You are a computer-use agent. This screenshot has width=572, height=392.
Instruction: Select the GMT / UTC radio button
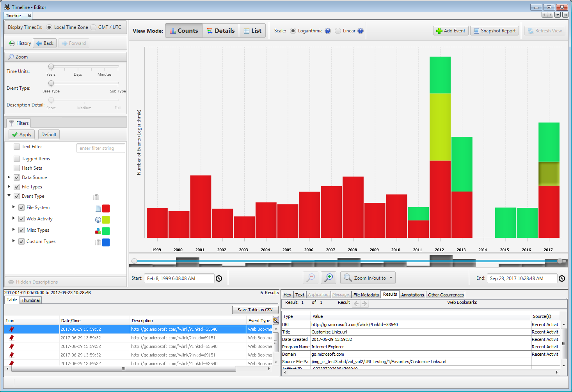point(93,27)
